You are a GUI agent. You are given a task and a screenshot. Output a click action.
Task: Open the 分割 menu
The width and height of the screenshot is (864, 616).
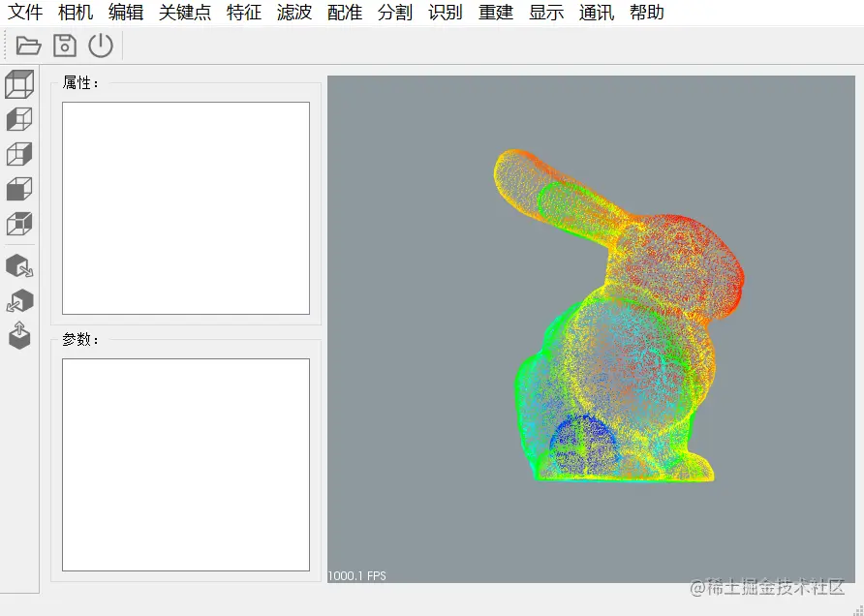click(395, 13)
